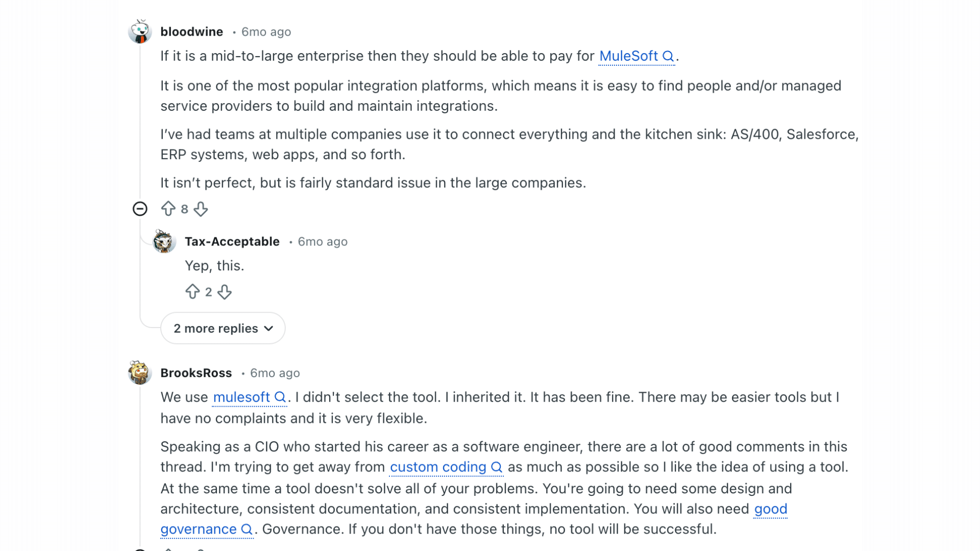Click the '6mo ago' timestamp on BrooksRoss's comment
The width and height of the screenshot is (980, 551).
pos(275,373)
